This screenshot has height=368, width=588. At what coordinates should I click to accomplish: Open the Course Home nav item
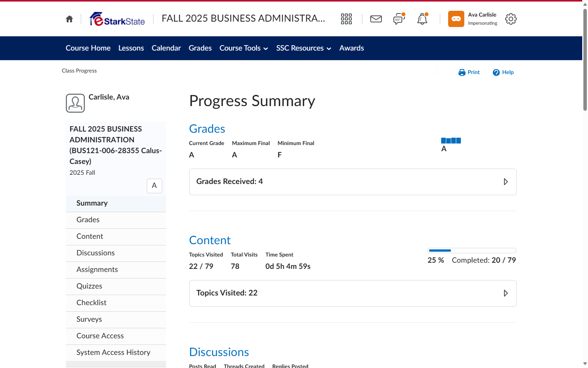[x=88, y=48]
